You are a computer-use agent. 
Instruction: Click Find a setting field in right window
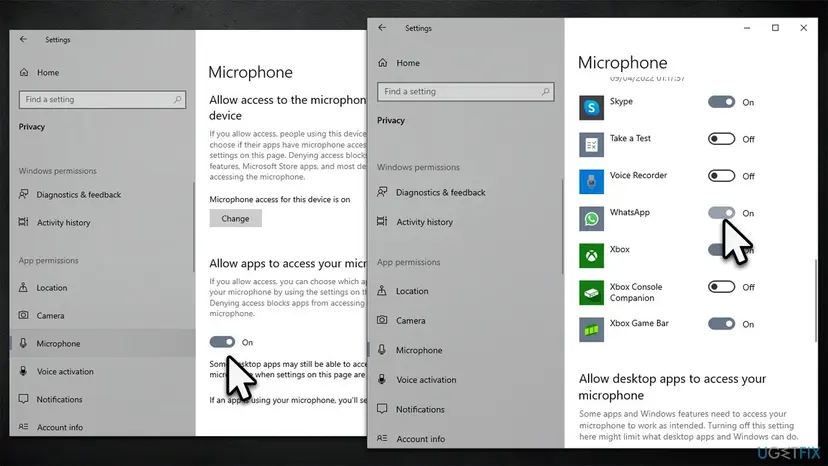point(466,91)
